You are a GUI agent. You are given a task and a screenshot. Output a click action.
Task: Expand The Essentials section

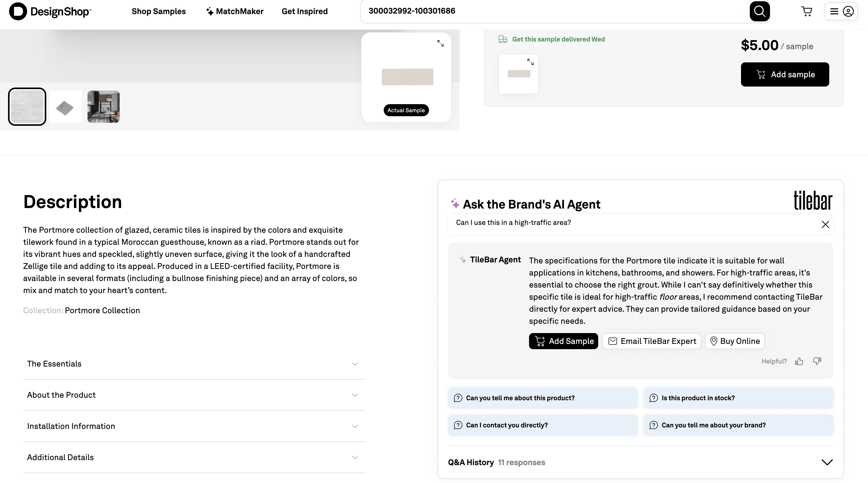[x=194, y=364]
